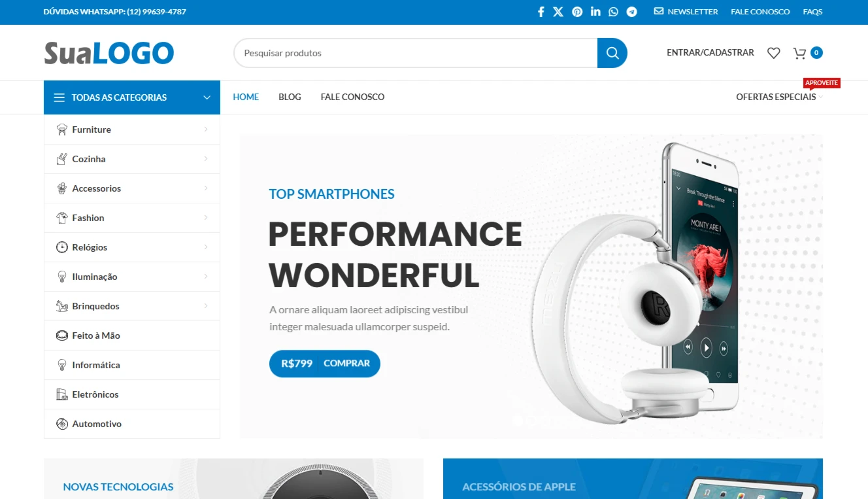Open Fale Conosco in the main navigation
Viewport: 868px width, 499px height.
click(352, 97)
